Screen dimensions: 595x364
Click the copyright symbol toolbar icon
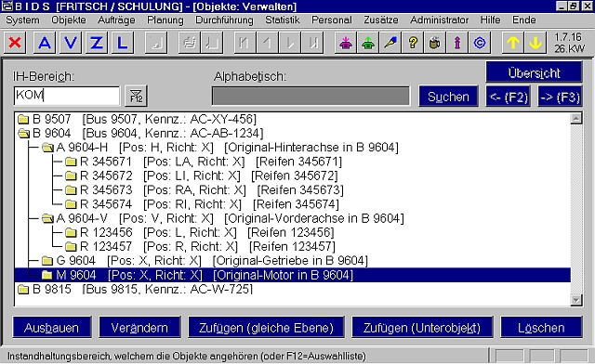coord(480,43)
